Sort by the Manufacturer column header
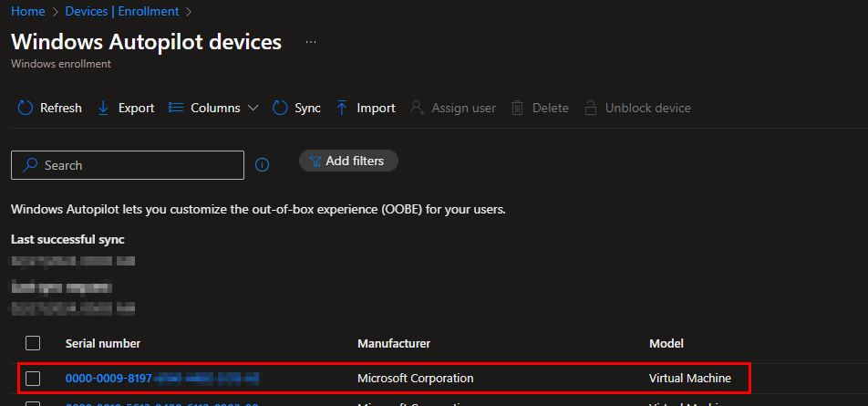The width and height of the screenshot is (868, 406). [393, 343]
